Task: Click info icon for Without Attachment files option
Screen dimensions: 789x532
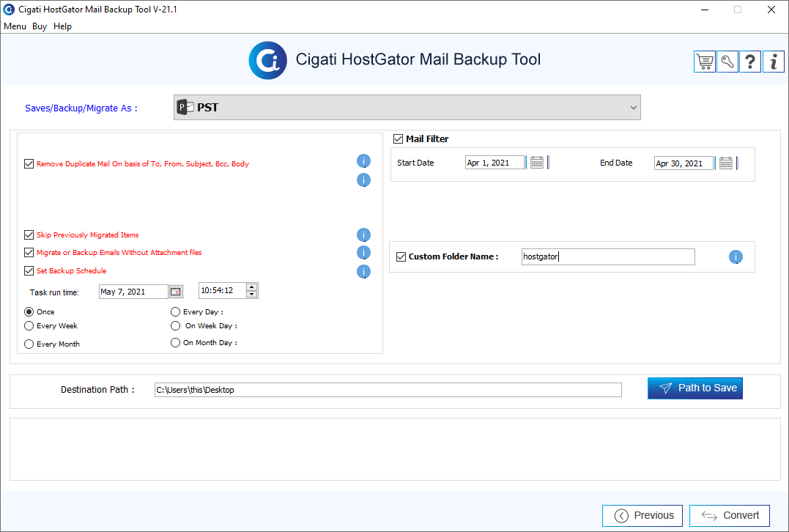Action: point(364,253)
